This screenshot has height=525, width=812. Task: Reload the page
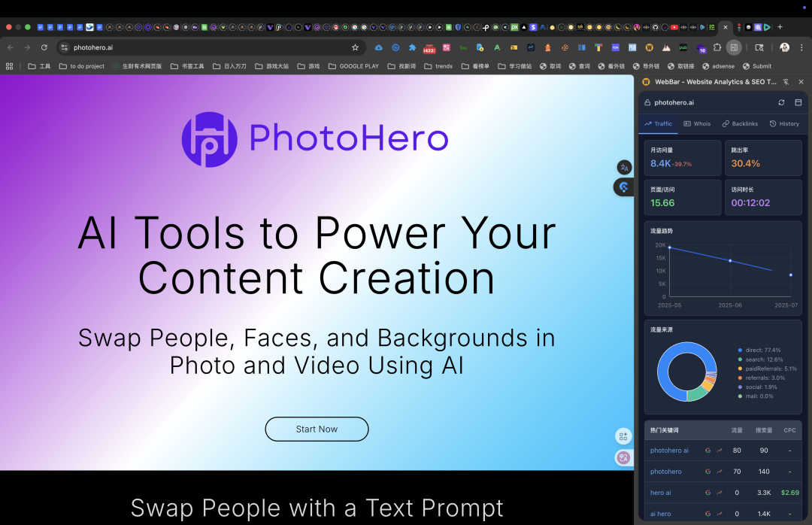[44, 47]
